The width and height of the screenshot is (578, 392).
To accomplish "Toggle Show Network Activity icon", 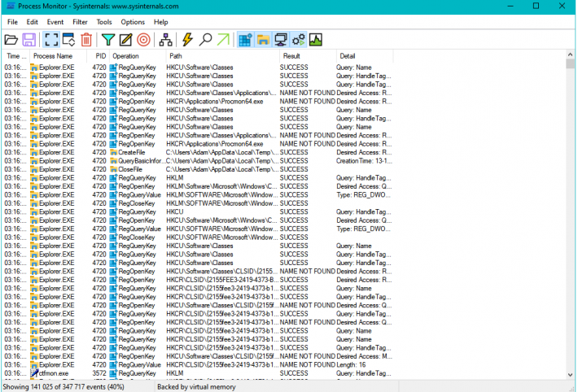I will click(281, 40).
